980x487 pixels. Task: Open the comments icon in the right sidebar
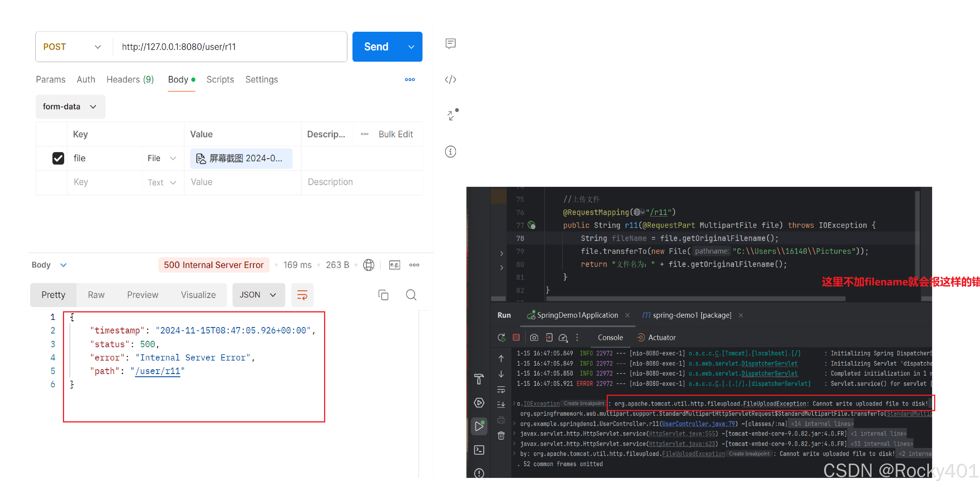[x=450, y=43]
